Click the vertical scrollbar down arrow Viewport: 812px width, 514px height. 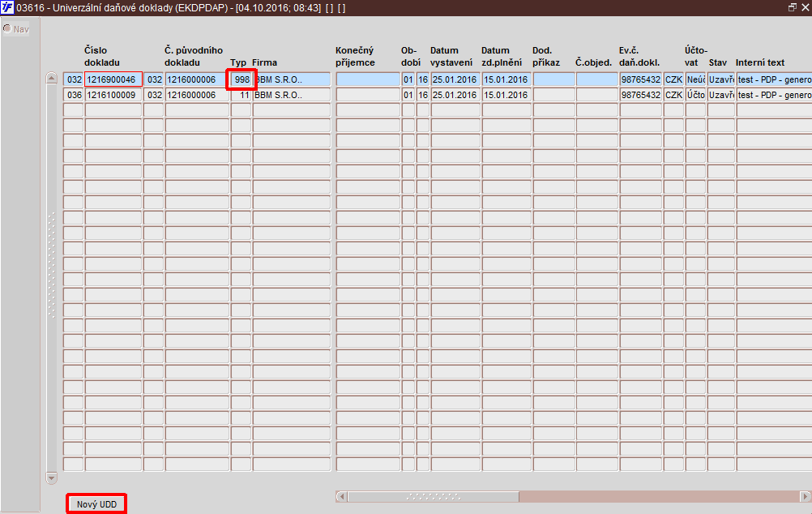point(51,478)
